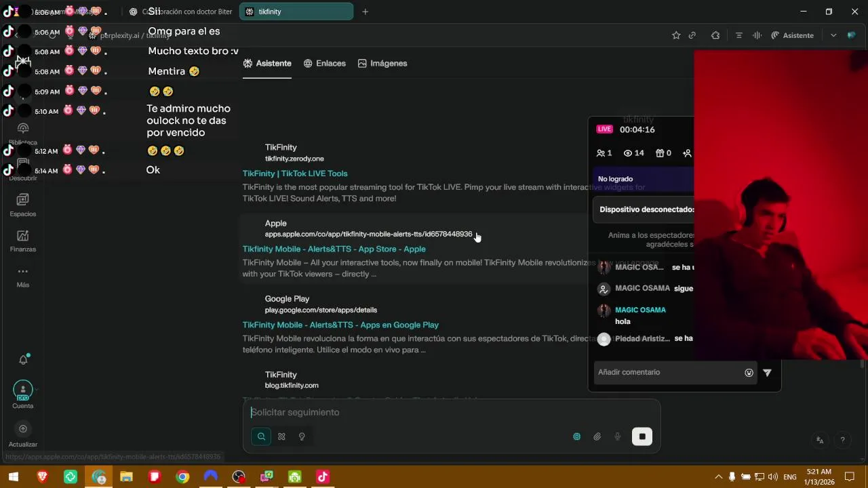Screen dimensions: 868x488
Task: Open Finanzas in the sidebar
Action: (22, 241)
